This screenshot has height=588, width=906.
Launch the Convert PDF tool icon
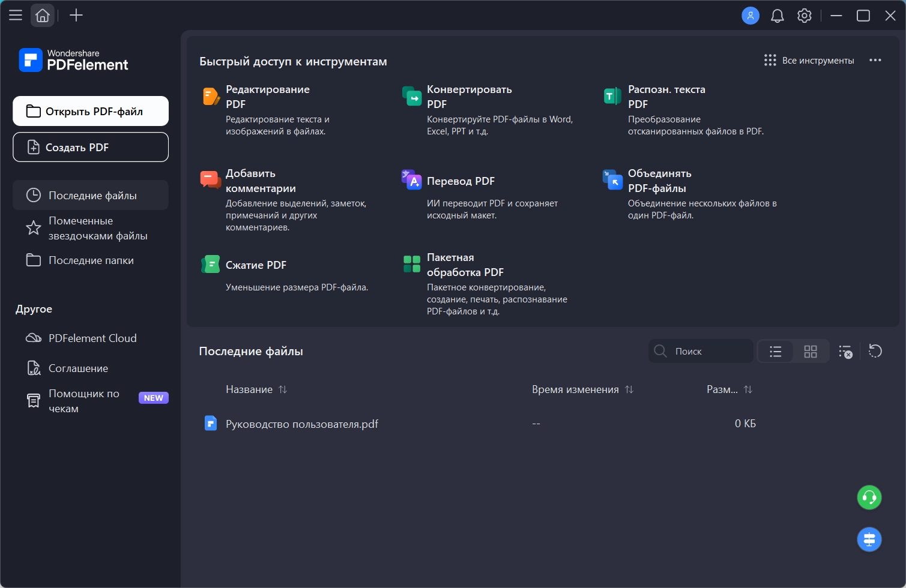[x=412, y=96]
